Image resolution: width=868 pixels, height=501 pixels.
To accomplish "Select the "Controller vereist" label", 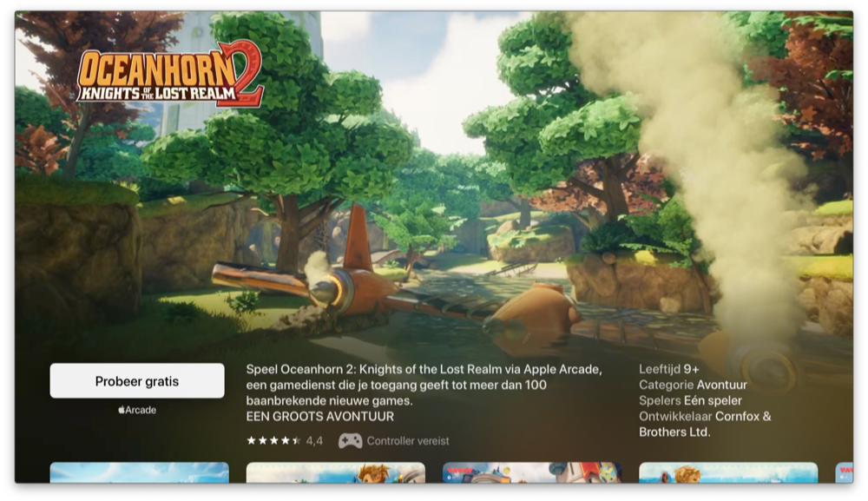I will pyautogui.click(x=408, y=441).
